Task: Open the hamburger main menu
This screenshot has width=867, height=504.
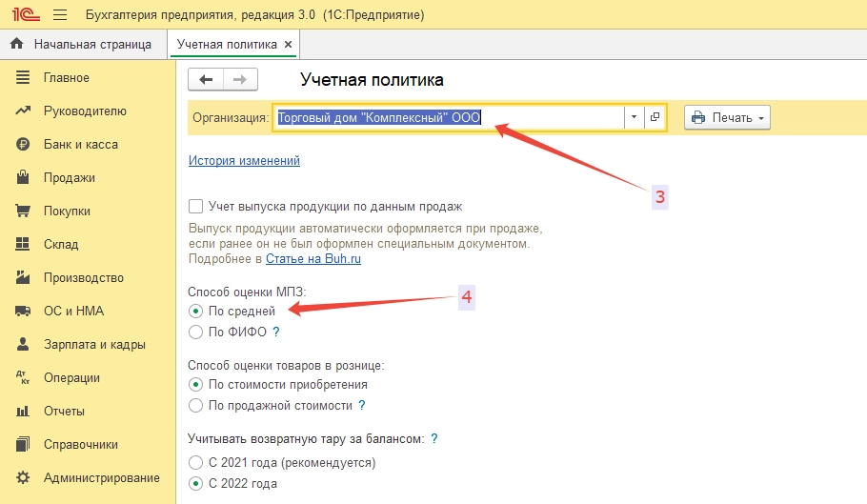Action: (60, 14)
